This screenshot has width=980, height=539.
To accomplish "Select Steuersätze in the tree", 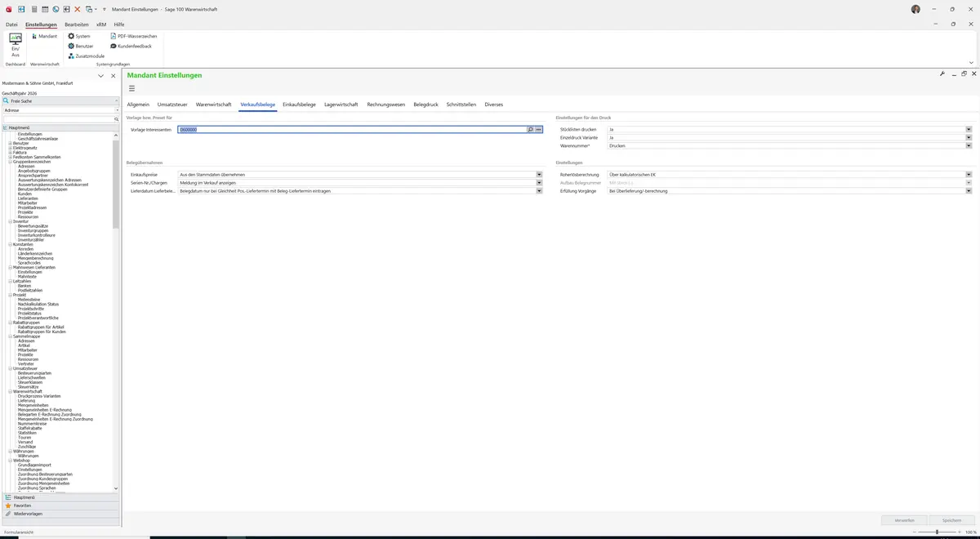I will tap(28, 387).
